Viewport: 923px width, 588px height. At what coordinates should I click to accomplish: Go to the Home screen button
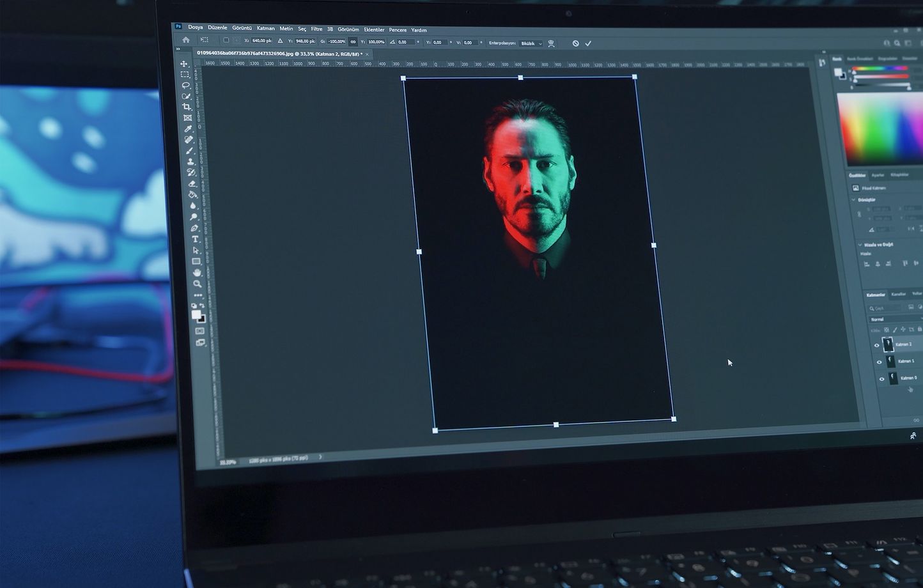pyautogui.click(x=186, y=40)
